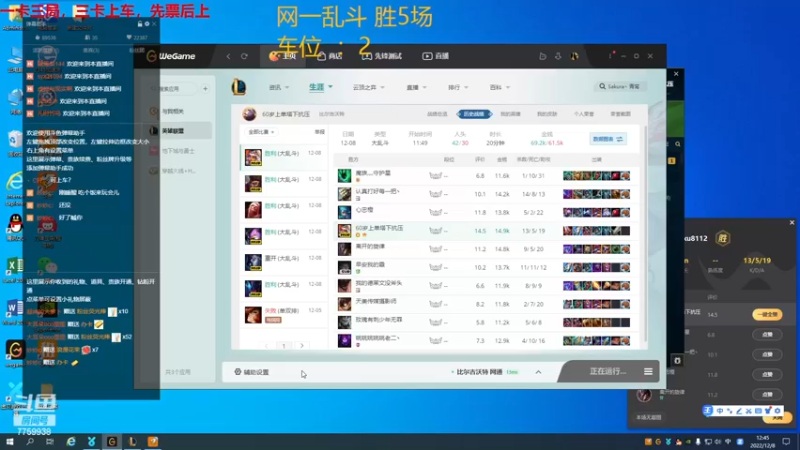Toggle the 中 language mode on IME toolbar
The image size is (800, 450).
pos(720,411)
